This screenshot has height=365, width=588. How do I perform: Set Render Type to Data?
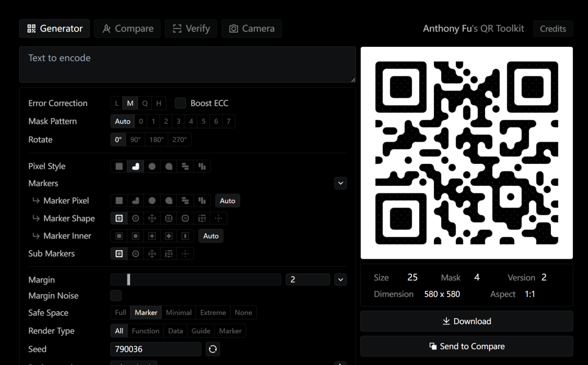pyautogui.click(x=175, y=331)
